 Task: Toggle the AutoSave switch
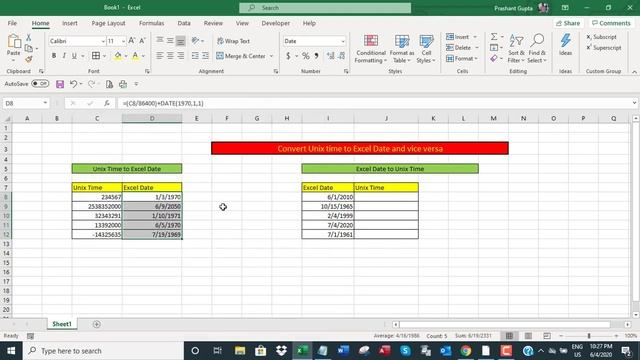point(40,84)
